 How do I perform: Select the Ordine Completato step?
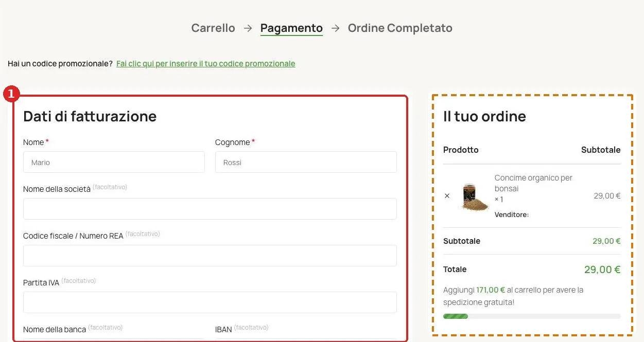click(400, 28)
